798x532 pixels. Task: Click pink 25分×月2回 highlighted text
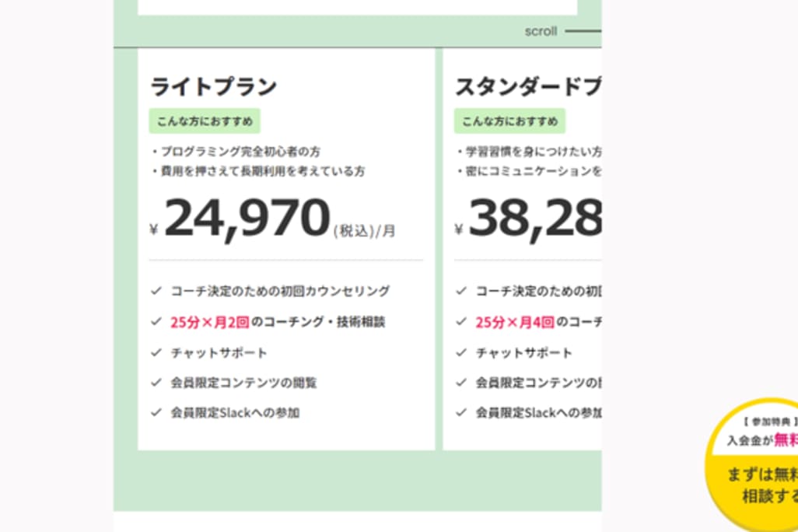[209, 321]
